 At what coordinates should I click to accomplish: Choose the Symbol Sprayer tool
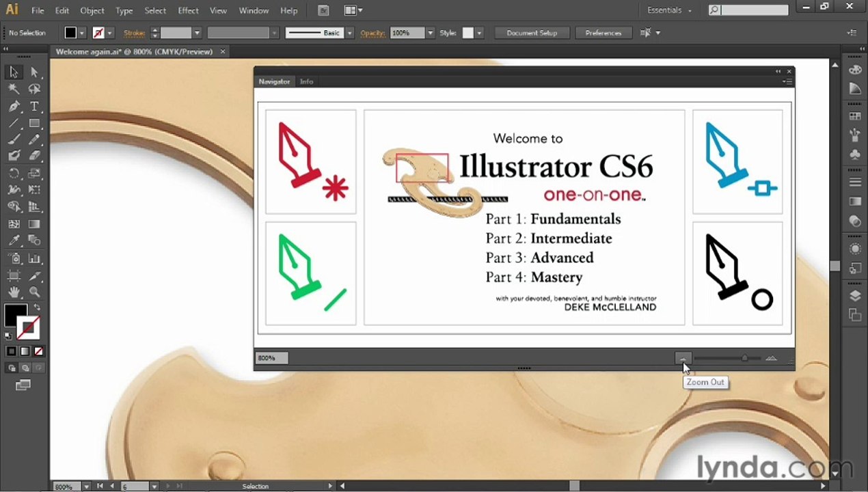click(14, 259)
